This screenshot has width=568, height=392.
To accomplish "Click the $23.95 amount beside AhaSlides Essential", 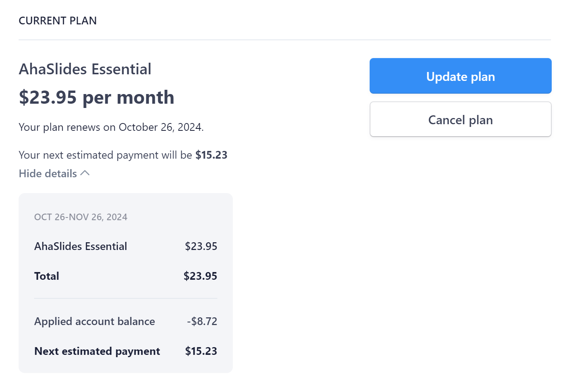I will pos(201,246).
